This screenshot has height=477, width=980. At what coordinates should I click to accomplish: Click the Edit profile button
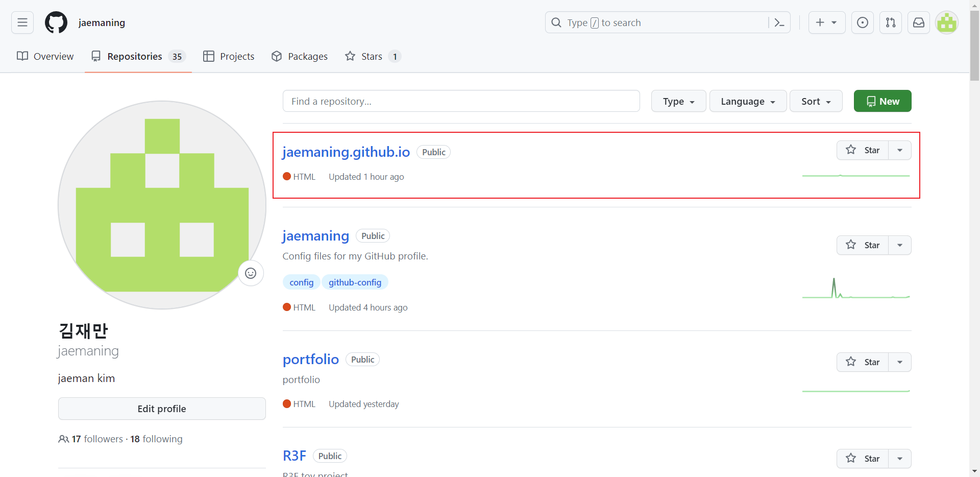pyautogui.click(x=162, y=409)
